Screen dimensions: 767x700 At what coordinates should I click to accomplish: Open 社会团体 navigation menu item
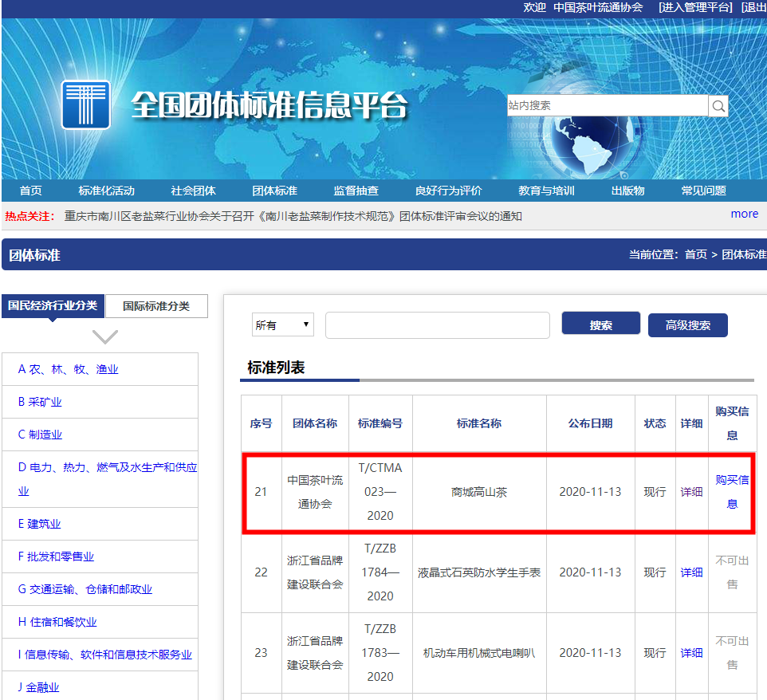(x=193, y=191)
